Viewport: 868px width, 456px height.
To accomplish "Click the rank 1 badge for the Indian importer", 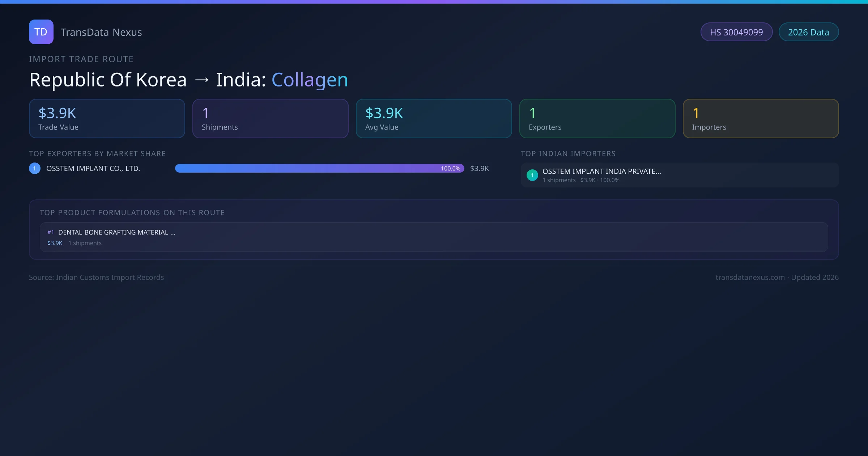I will pyautogui.click(x=532, y=175).
